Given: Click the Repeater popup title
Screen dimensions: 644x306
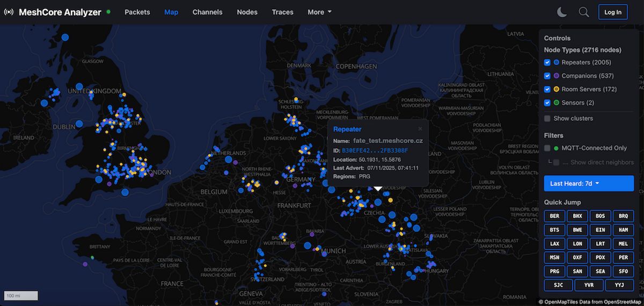Looking at the screenshot, I should (x=347, y=129).
